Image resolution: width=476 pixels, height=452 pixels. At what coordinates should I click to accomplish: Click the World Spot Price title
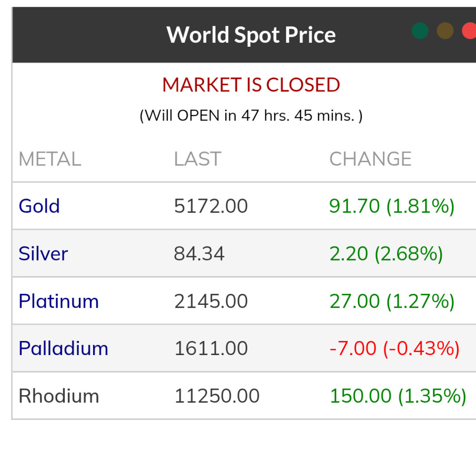pyautogui.click(x=251, y=35)
